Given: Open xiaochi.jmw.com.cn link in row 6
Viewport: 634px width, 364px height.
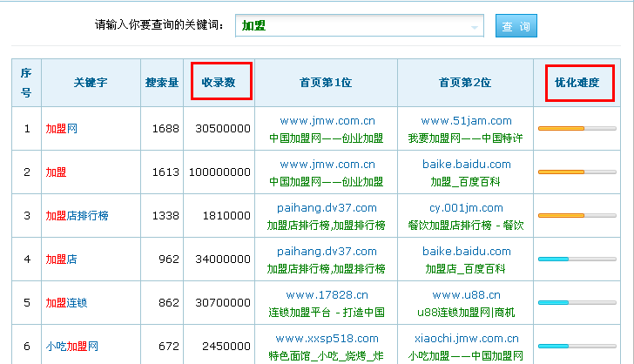Looking at the screenshot, I should pos(466,339).
